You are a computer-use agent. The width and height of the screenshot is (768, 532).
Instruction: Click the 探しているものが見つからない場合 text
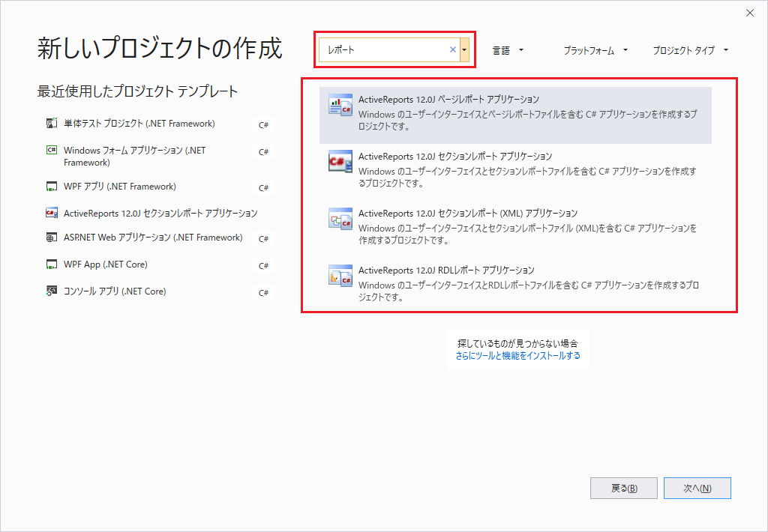[517, 344]
